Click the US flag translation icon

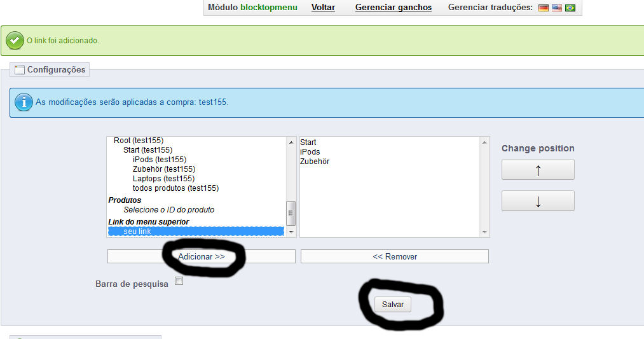[556, 8]
